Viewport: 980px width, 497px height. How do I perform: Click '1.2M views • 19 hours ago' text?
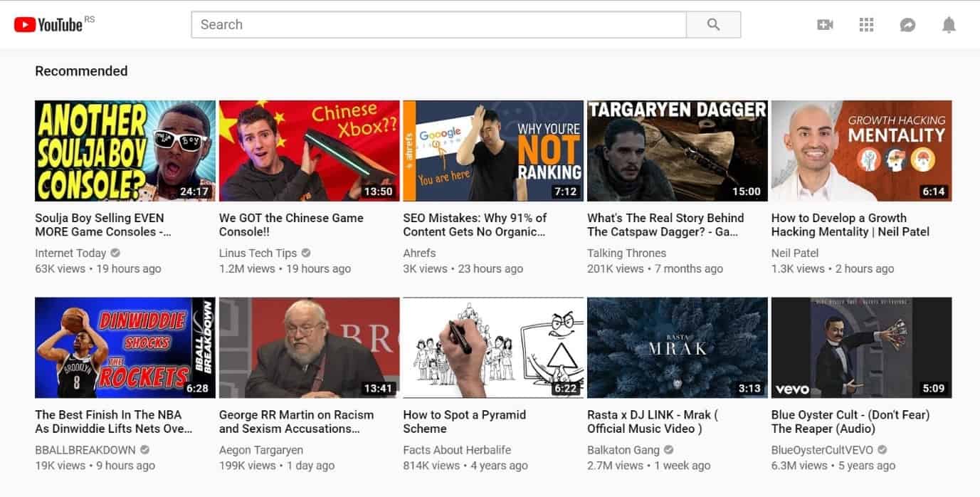pos(285,268)
